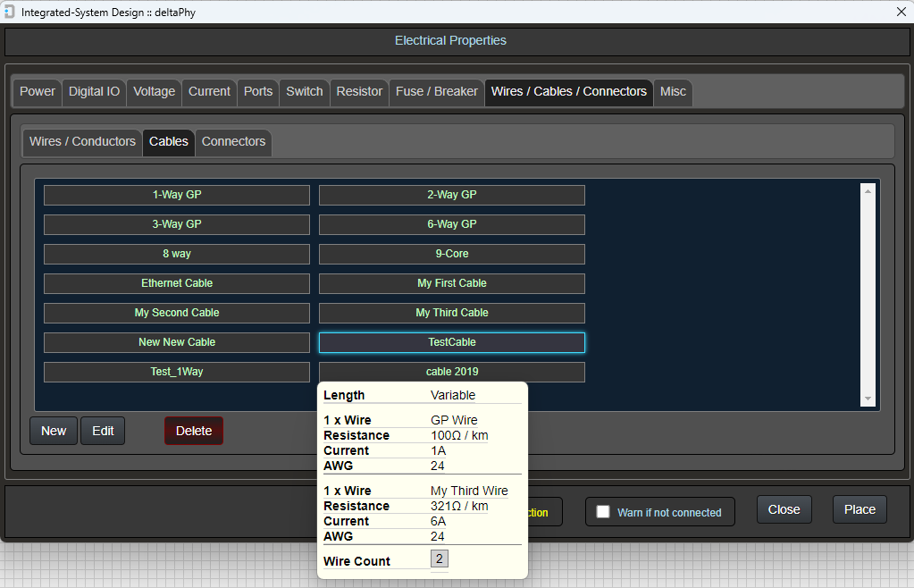Open the Fuse / Breaker tab

(x=437, y=91)
